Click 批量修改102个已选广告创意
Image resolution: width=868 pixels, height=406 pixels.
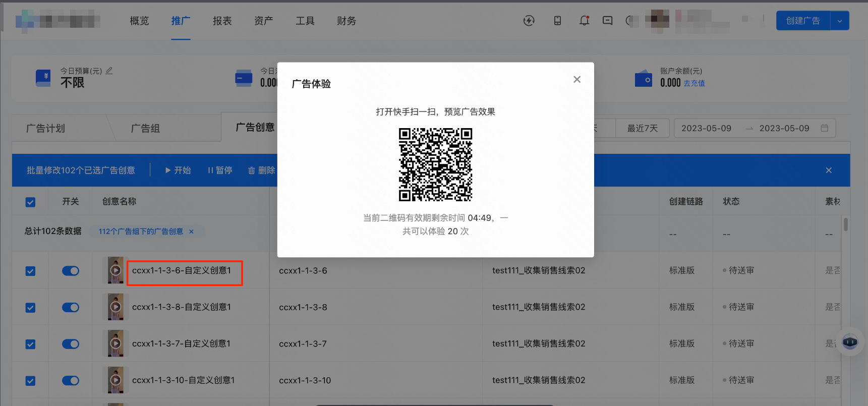81,170
